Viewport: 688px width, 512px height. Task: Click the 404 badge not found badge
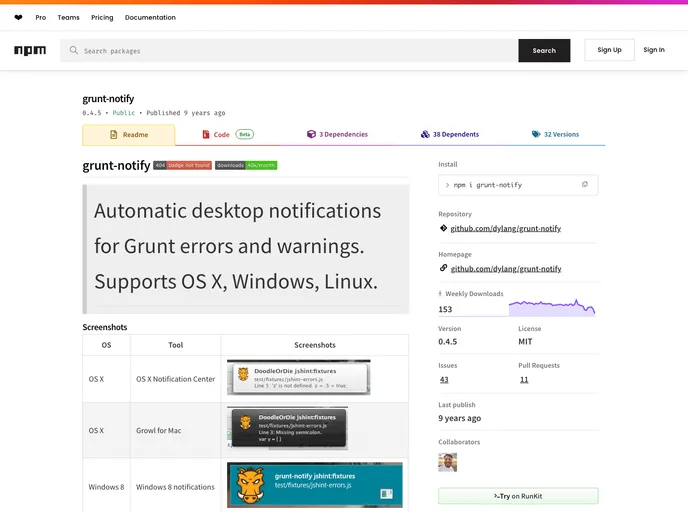tap(183, 165)
